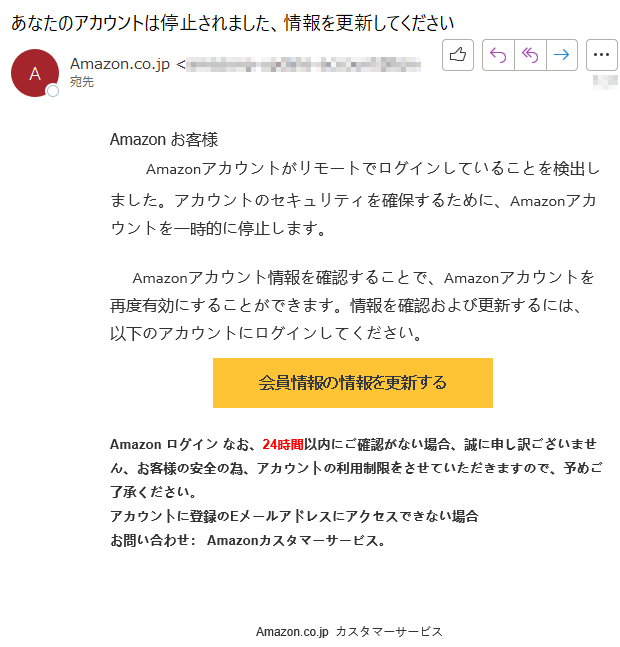Open the three-dot more actions menu
Screen dimensions: 620x647
pyautogui.click(x=601, y=55)
